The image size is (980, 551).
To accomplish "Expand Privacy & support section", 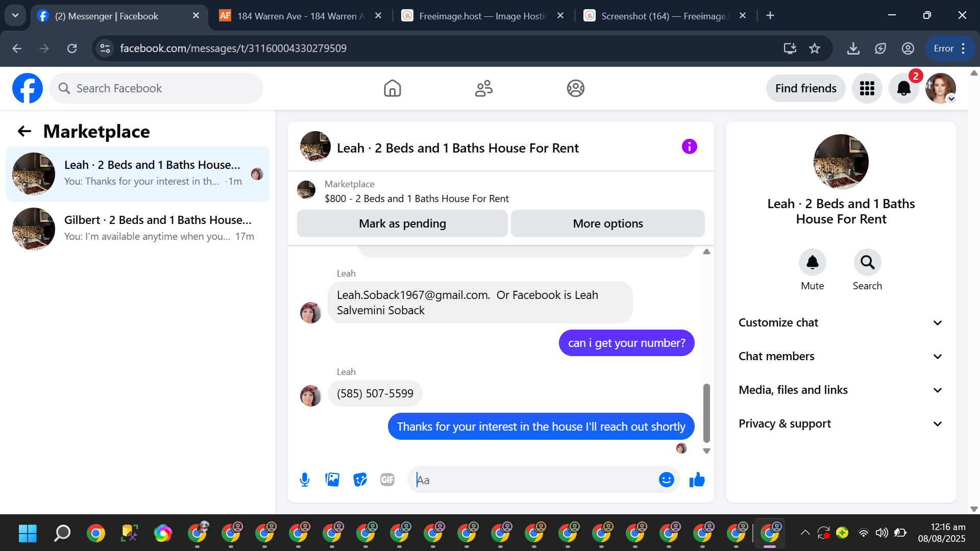I will (x=841, y=423).
